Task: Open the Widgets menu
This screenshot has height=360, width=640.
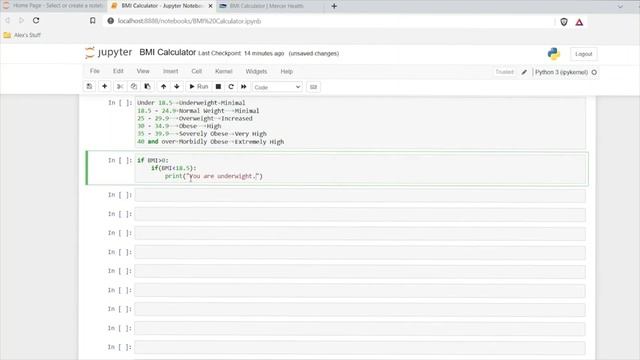Action: coord(256,71)
